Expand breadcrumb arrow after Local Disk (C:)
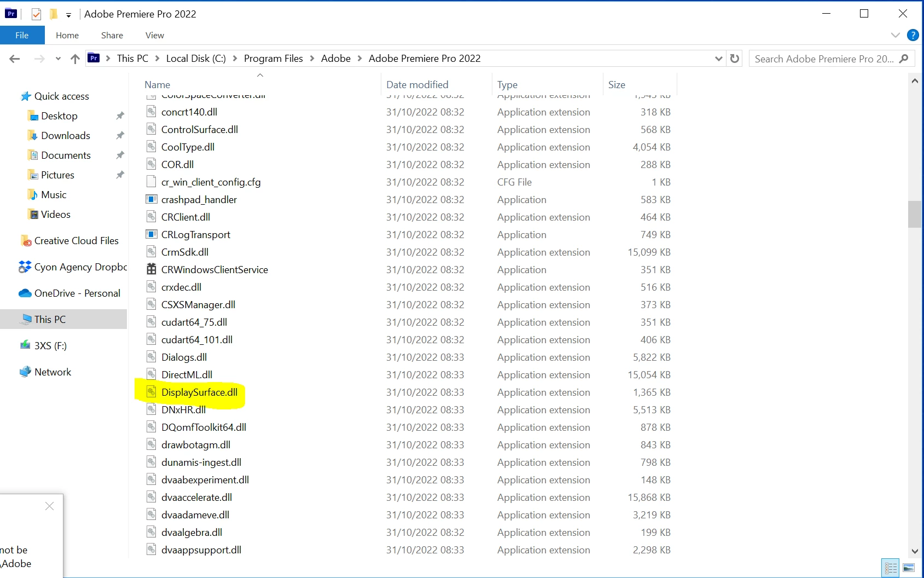Screen dimensions: 924x578 (x=235, y=59)
